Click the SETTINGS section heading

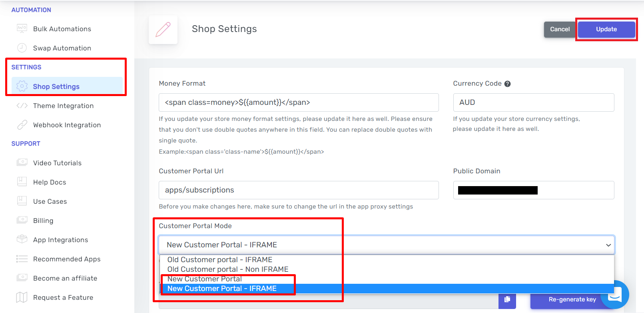[26, 67]
